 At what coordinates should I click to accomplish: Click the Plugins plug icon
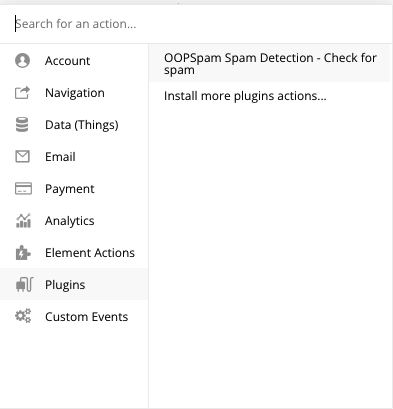click(24, 285)
